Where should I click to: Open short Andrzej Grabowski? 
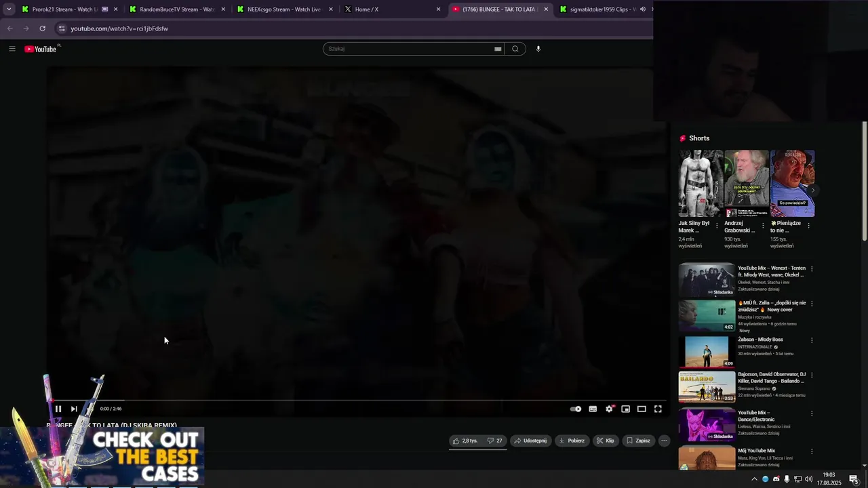pyautogui.click(x=747, y=184)
